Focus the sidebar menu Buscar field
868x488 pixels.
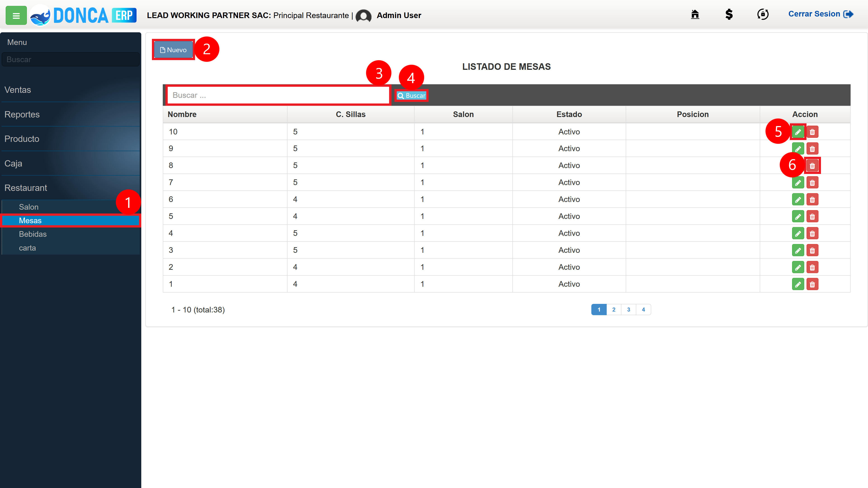coord(71,59)
